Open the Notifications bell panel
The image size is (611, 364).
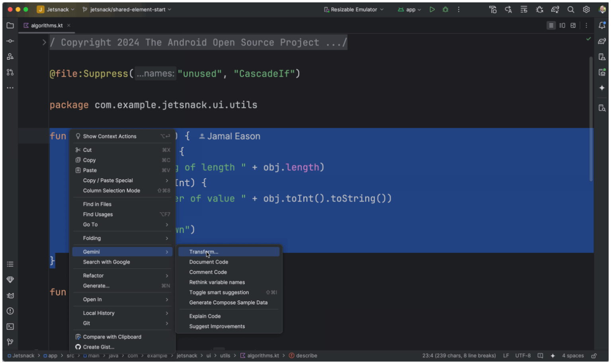[602, 25]
